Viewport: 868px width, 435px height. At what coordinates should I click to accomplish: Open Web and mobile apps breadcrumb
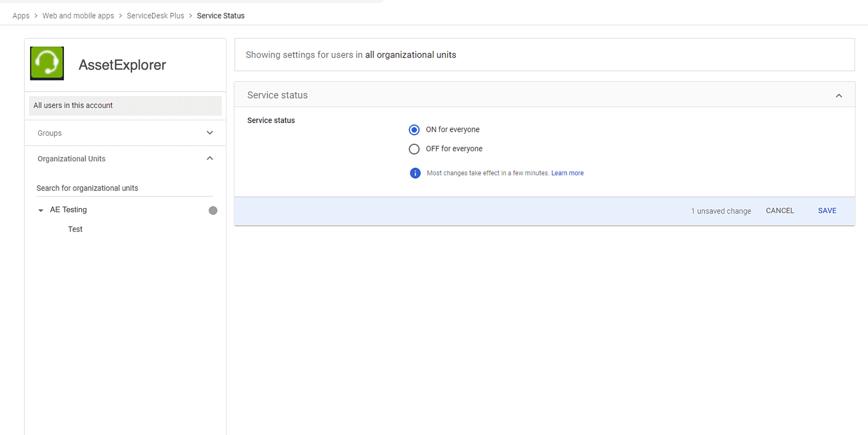click(x=78, y=16)
